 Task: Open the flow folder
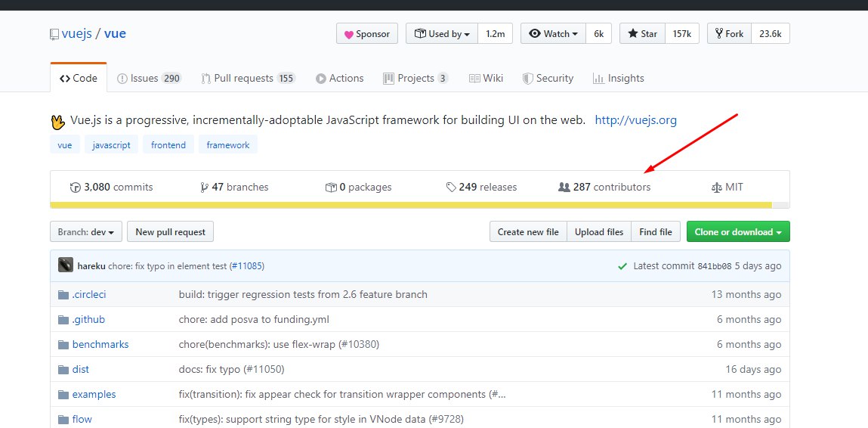82,419
